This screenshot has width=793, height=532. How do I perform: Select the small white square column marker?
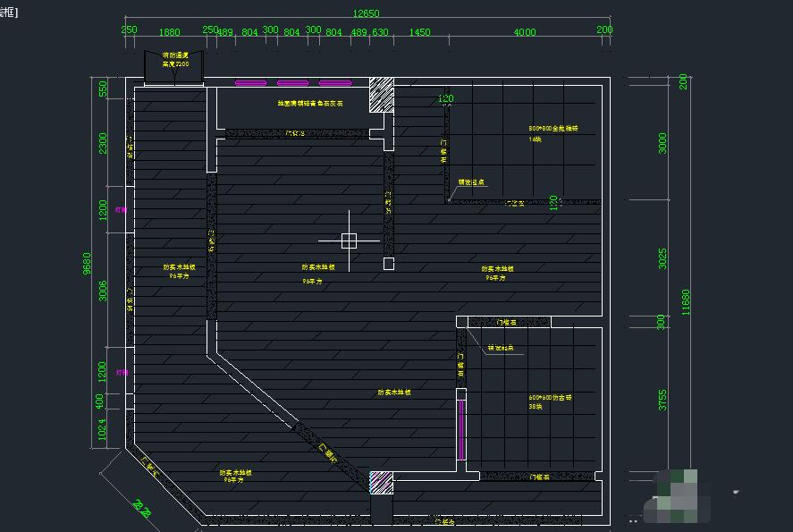[388, 264]
